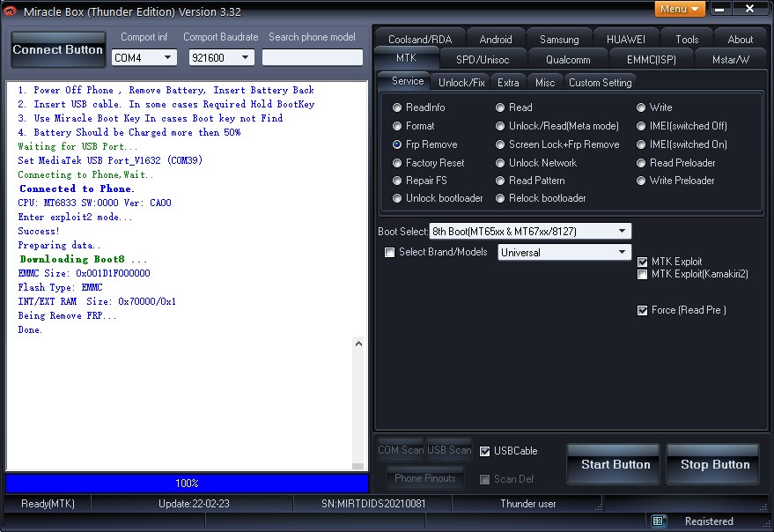This screenshot has height=532, width=774.
Task: Switch to the HUAWEI tab
Action: (x=625, y=39)
